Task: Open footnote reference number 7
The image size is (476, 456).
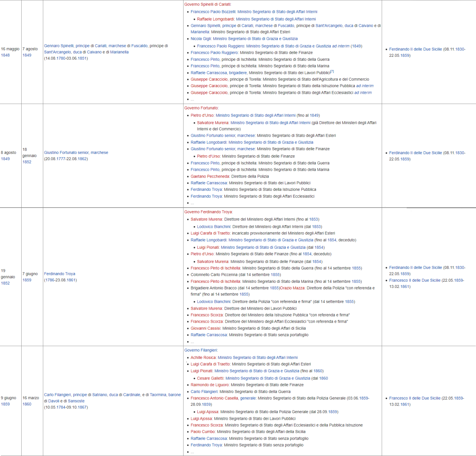Action: coord(332,71)
